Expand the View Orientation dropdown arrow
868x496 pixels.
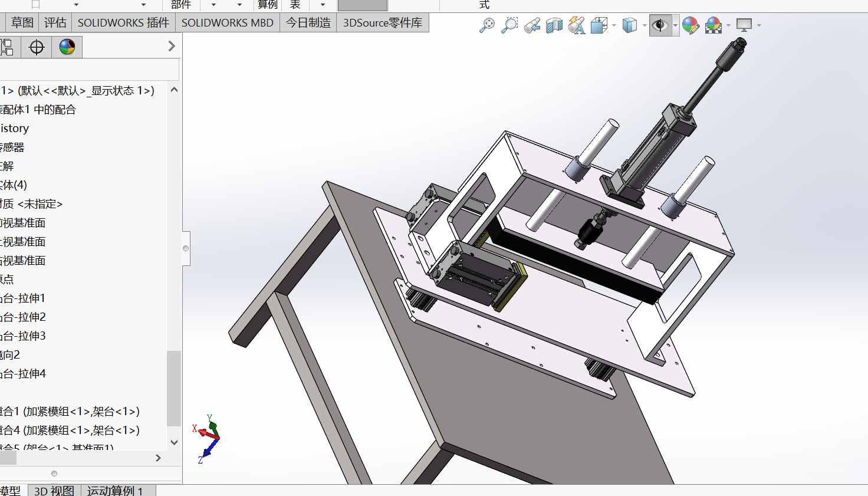[x=614, y=25]
